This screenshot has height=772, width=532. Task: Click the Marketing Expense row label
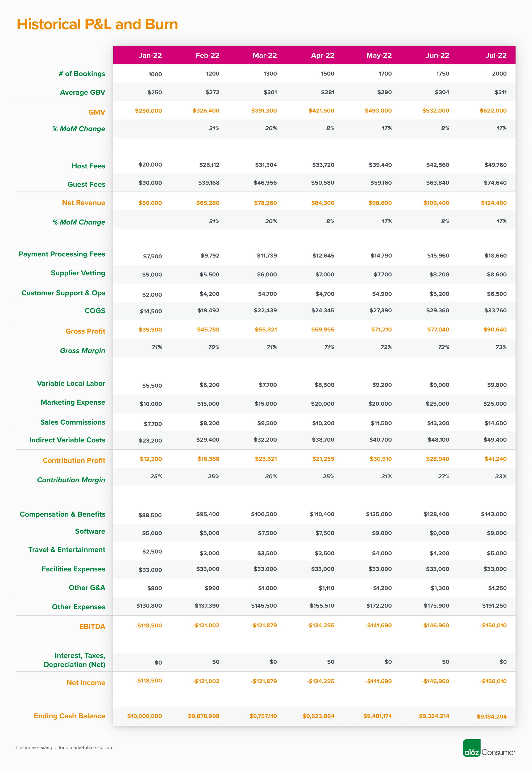[x=73, y=402]
